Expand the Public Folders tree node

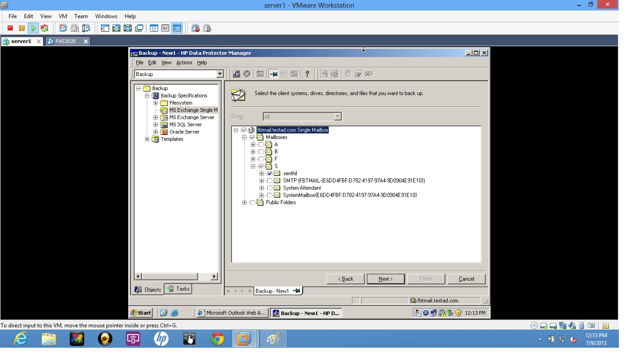tap(245, 202)
